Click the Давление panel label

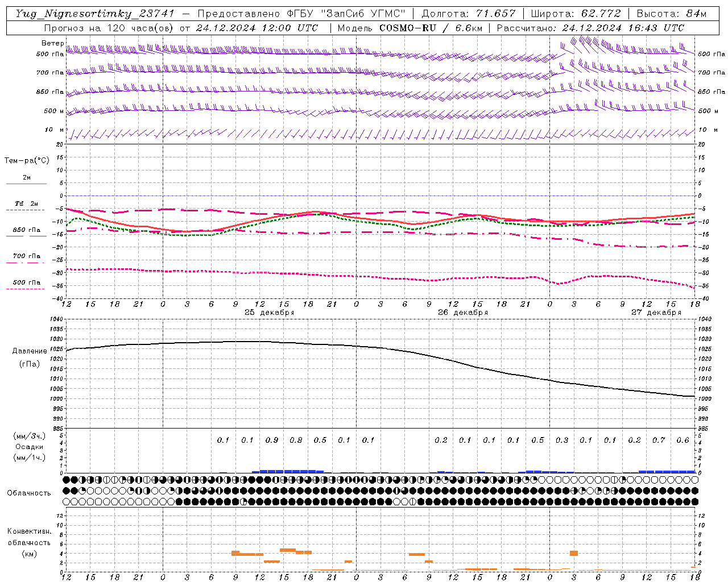(30, 351)
